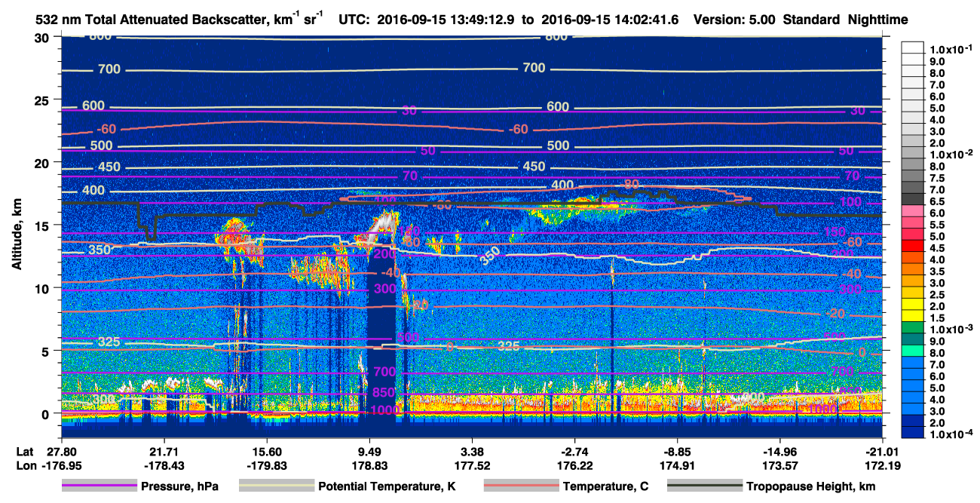Click the altitude tick label '20'
The height and width of the screenshot is (503, 980).
pyautogui.click(x=43, y=163)
